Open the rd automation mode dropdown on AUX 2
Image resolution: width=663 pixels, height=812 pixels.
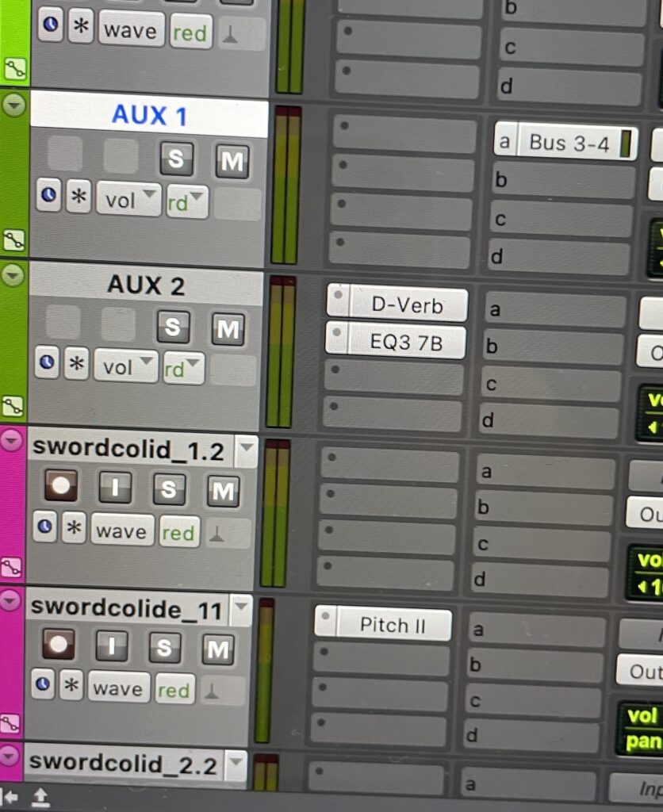click(183, 368)
